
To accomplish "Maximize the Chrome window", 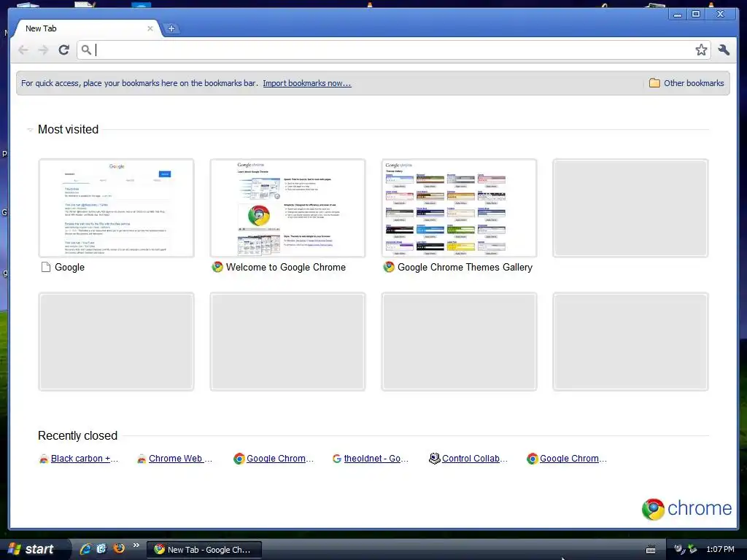I will coord(696,15).
